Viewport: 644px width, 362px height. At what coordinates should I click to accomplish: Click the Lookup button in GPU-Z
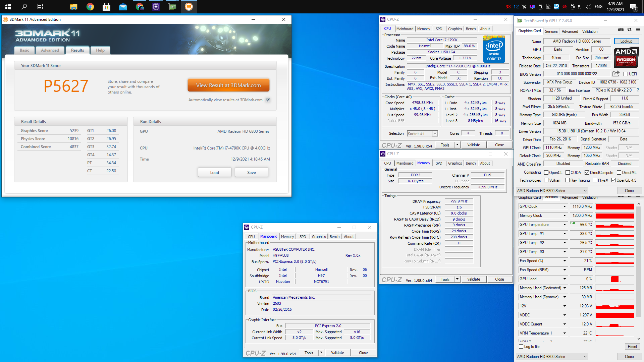point(626,41)
